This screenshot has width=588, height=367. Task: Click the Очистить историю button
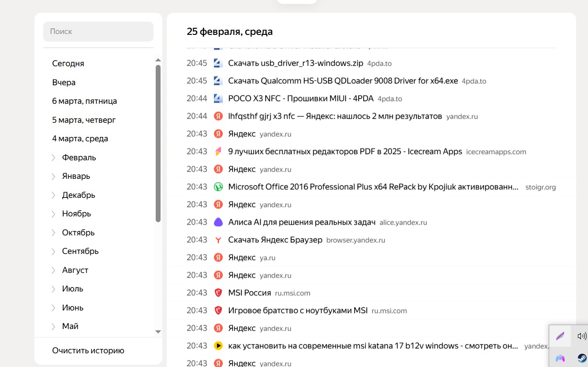click(88, 350)
